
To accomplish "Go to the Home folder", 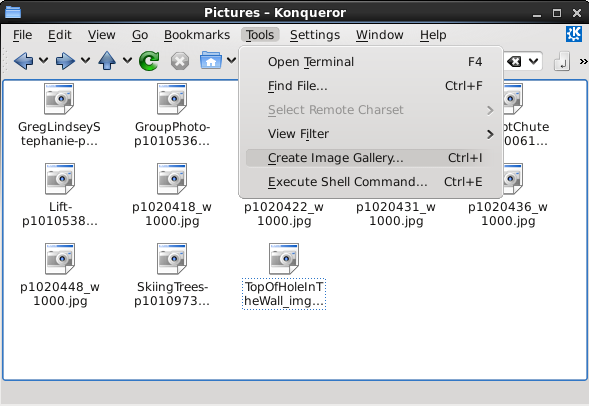I will pos(211,60).
